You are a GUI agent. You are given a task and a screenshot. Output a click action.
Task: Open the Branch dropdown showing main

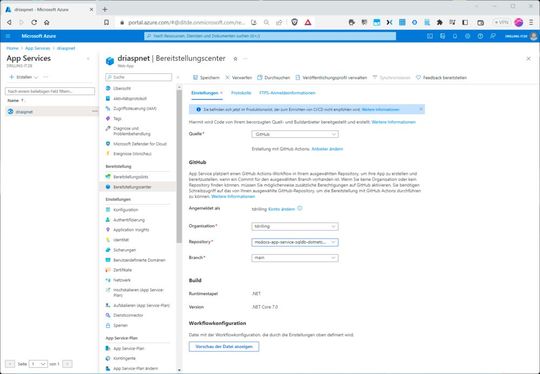click(x=295, y=258)
